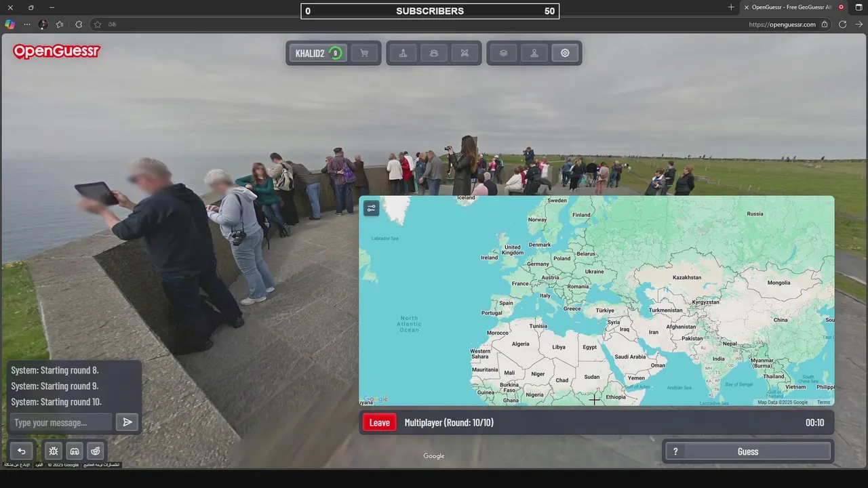Open the map layers stack icon
The height and width of the screenshot is (488, 868).
point(503,53)
